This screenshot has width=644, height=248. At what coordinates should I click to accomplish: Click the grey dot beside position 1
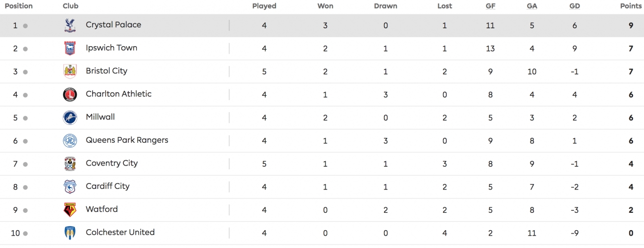point(25,26)
